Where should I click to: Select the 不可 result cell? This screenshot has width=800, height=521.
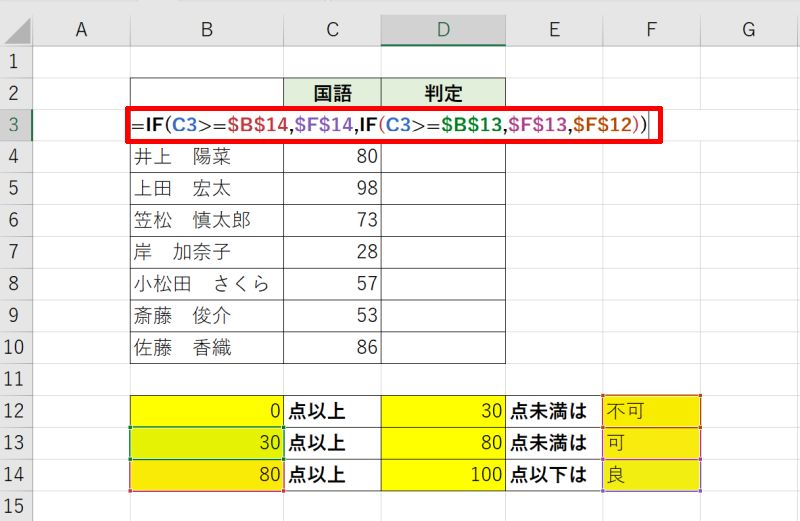(x=651, y=411)
